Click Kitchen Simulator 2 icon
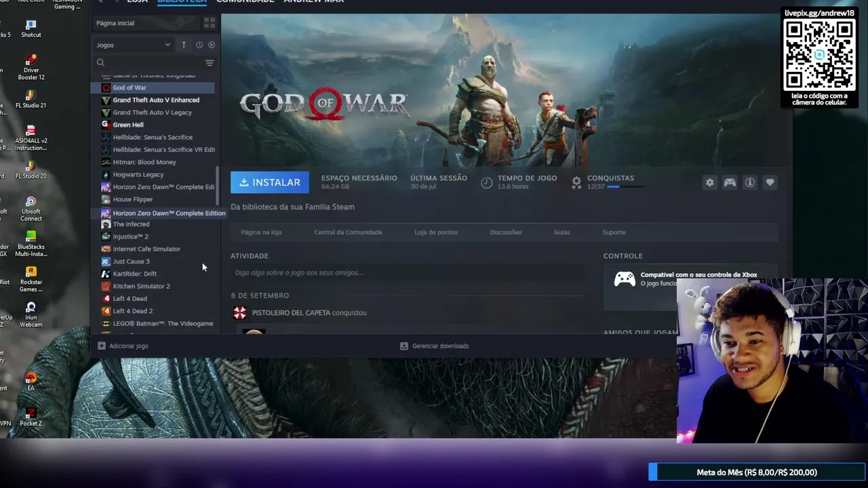Screen dimensions: 868x488 [106, 286]
